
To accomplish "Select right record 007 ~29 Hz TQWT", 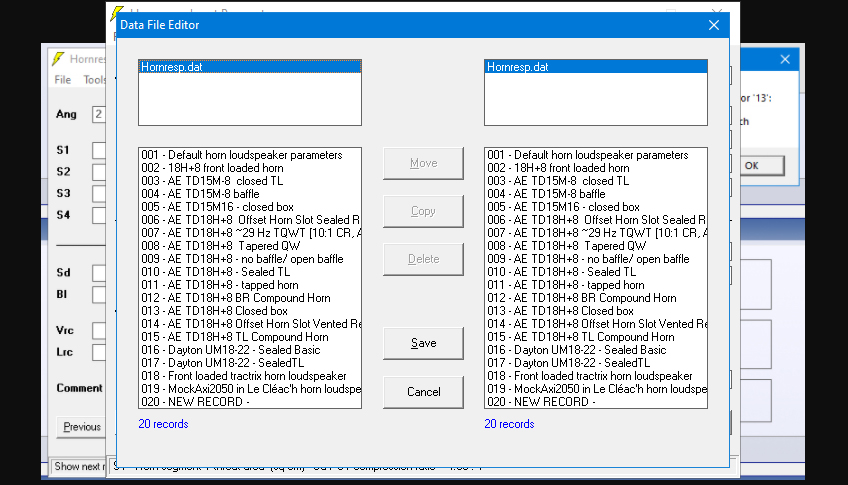I will point(595,233).
